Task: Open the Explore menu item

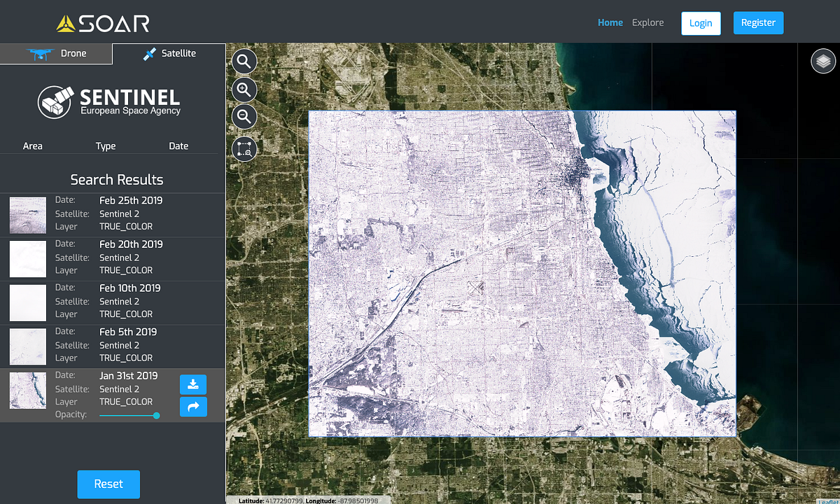Action: (647, 22)
